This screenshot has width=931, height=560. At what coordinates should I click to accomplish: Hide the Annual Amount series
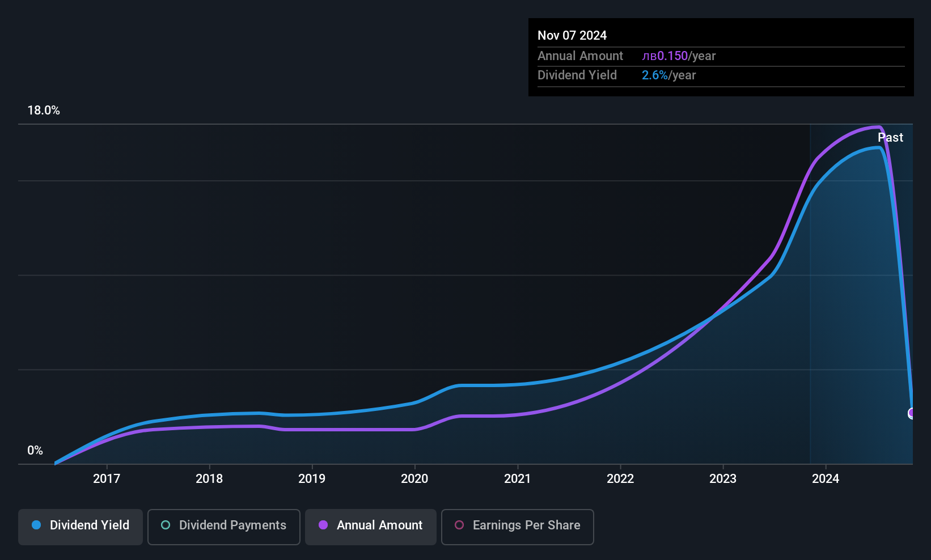pyautogui.click(x=371, y=527)
